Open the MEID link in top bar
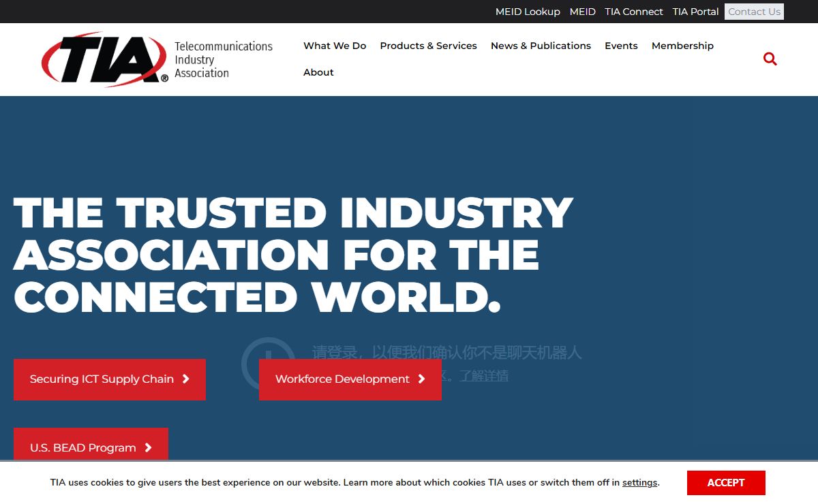818x504 pixels. pos(582,12)
